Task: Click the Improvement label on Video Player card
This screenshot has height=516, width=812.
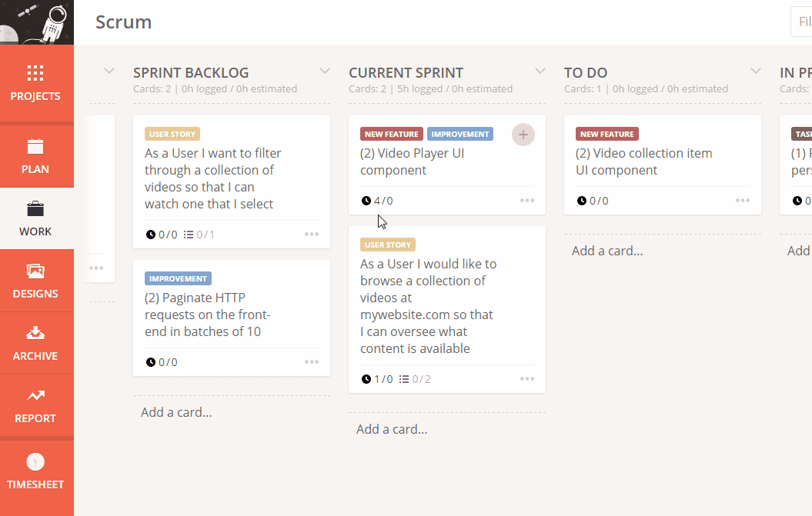Action: 460,134
